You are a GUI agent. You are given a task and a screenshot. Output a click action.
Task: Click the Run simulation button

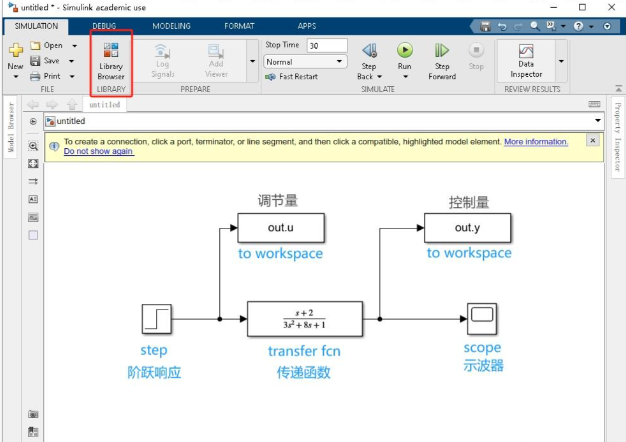click(404, 50)
